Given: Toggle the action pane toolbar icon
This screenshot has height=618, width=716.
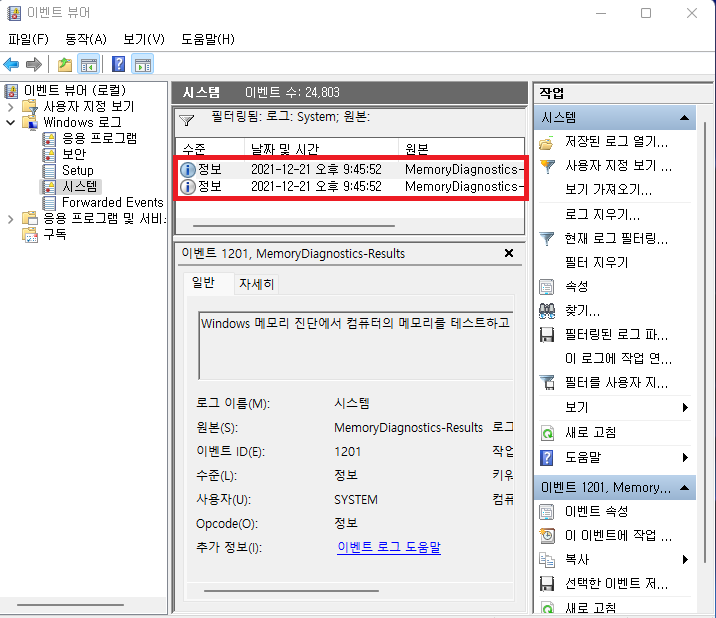Looking at the screenshot, I should point(143,64).
